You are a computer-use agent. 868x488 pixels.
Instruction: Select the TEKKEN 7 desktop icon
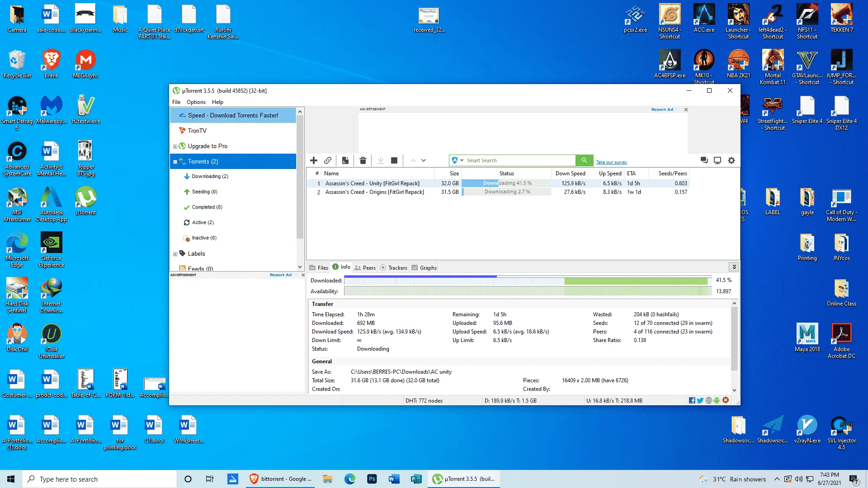click(841, 19)
